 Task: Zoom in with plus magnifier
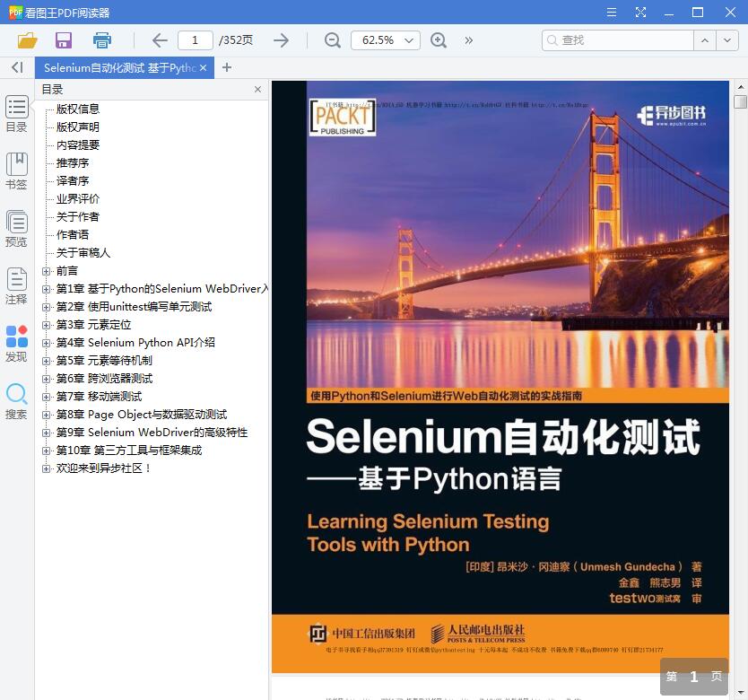click(439, 40)
